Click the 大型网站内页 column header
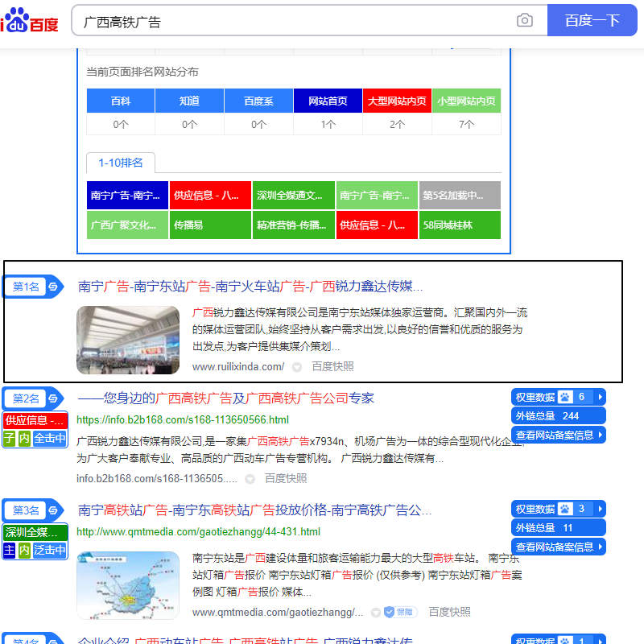Viewport: 644px width, 644px height. click(x=397, y=101)
